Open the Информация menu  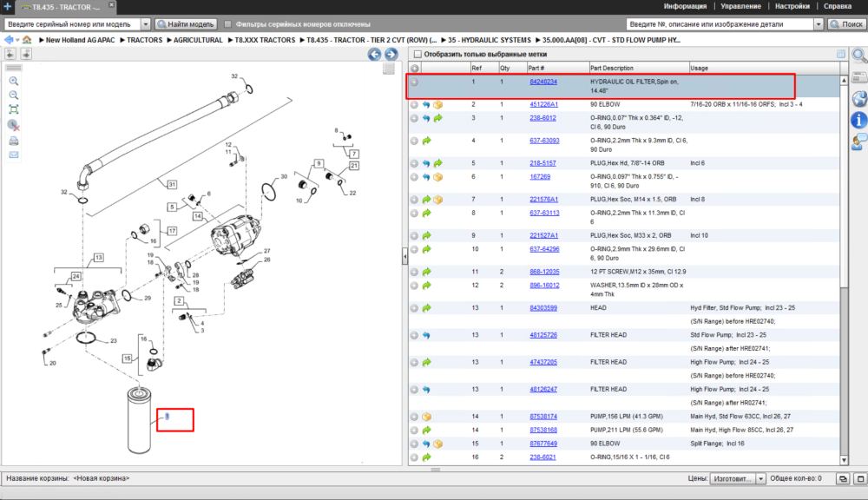685,6
